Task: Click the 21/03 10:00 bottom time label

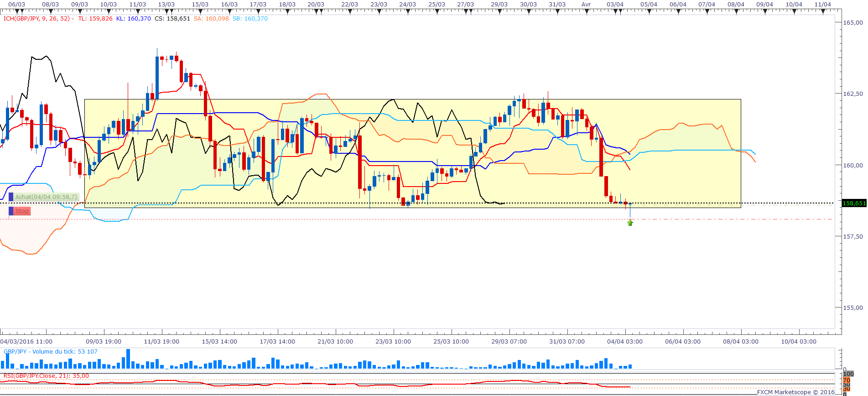Action: click(x=335, y=341)
